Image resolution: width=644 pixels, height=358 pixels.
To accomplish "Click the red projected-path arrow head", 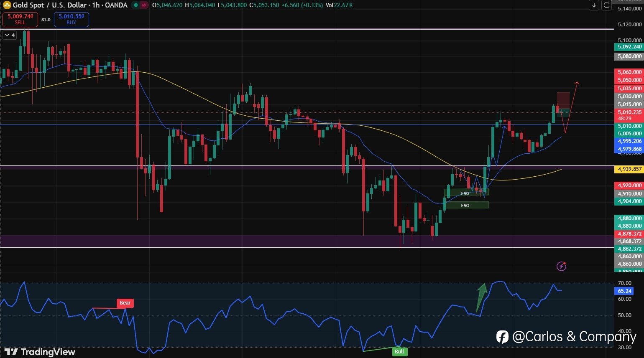I will [577, 84].
